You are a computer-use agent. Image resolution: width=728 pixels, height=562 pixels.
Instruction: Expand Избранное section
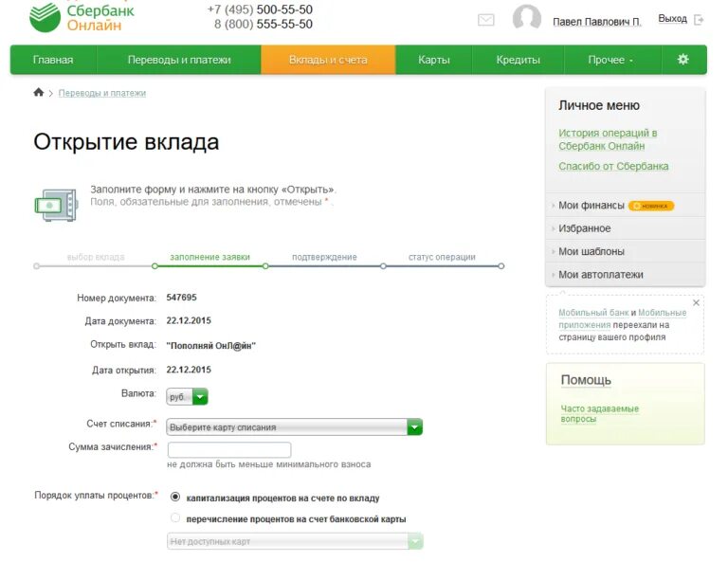(x=585, y=228)
